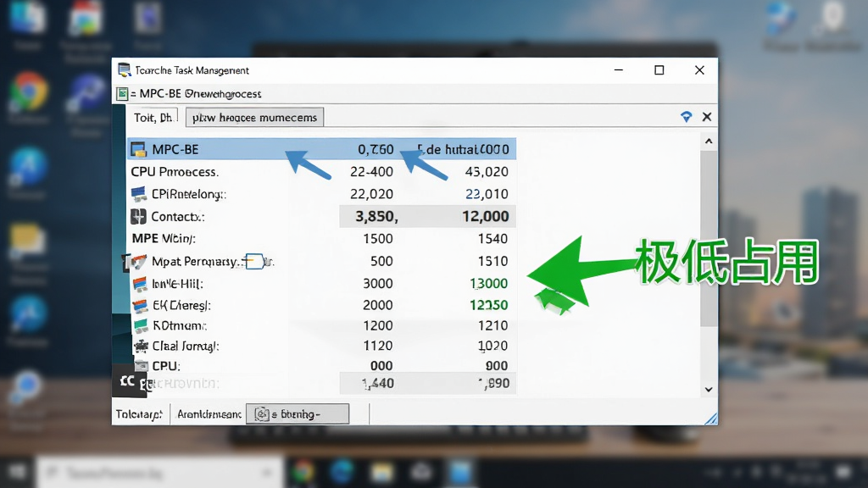Click the icon beside the CPU: row

tap(142, 366)
